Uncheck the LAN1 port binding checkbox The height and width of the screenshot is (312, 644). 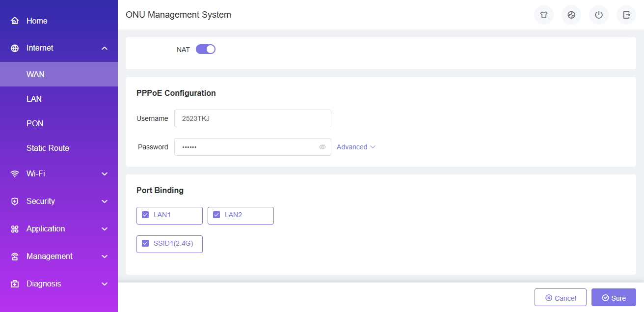click(145, 215)
